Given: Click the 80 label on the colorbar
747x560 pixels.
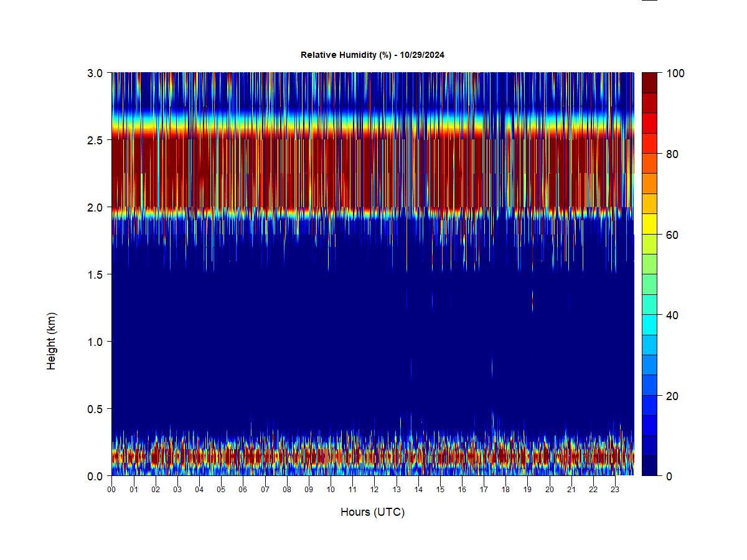Looking at the screenshot, I should (672, 154).
